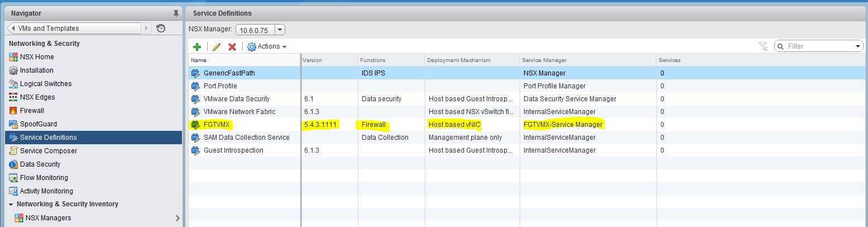
Task: Click the Data Security icon
Action: pyautogui.click(x=13, y=164)
